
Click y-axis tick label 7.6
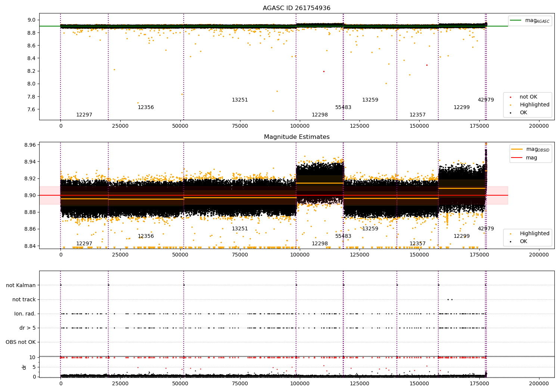[32, 109]
